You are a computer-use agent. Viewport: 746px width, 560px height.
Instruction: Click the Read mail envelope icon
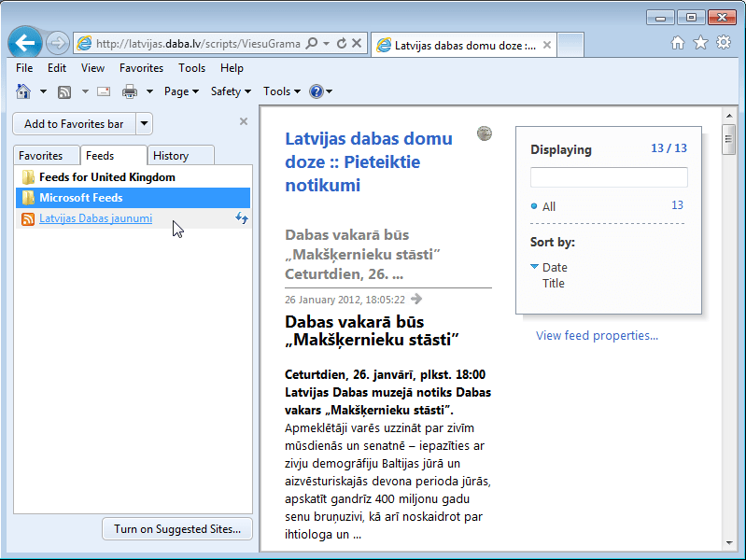pos(104,91)
